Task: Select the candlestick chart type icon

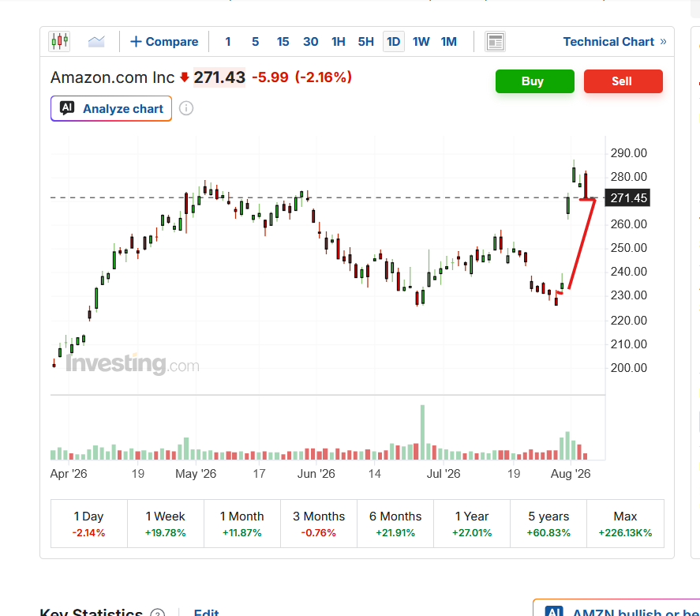Action: 59,42
